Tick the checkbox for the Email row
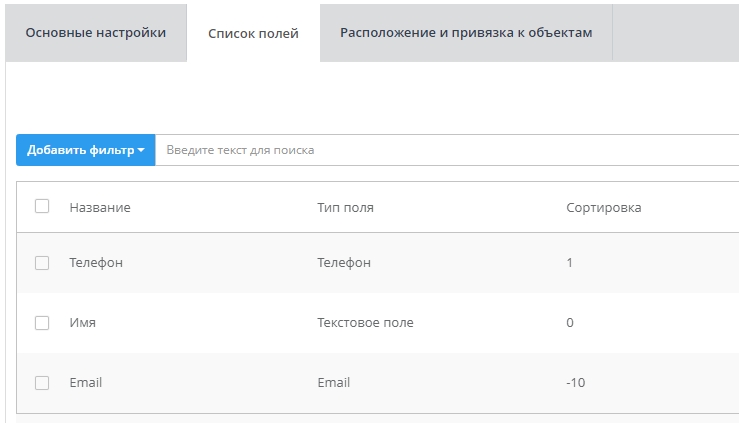Image resolution: width=739 pixels, height=423 pixels. point(42,383)
